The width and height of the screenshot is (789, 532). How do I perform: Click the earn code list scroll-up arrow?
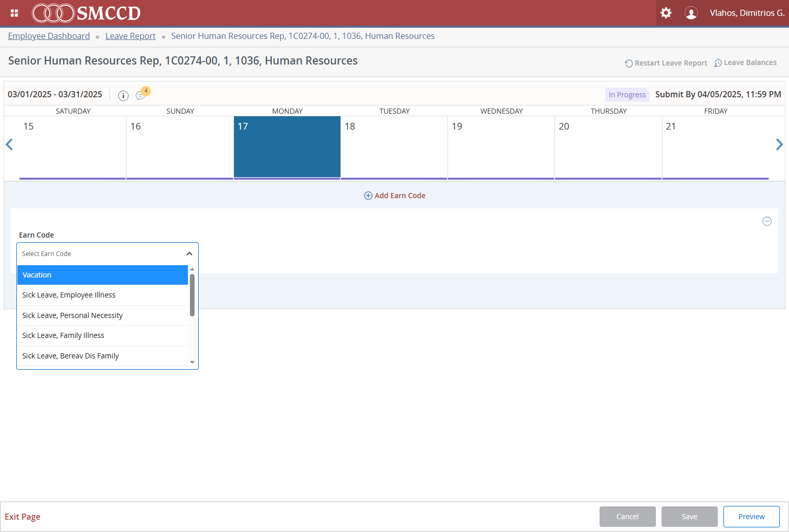coord(192,269)
